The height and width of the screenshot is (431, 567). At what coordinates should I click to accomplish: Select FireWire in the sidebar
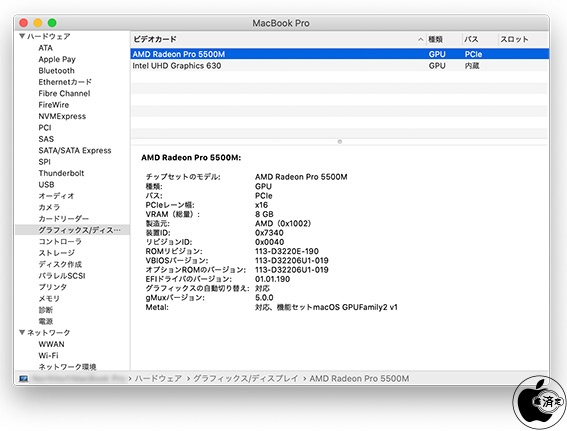(54, 105)
